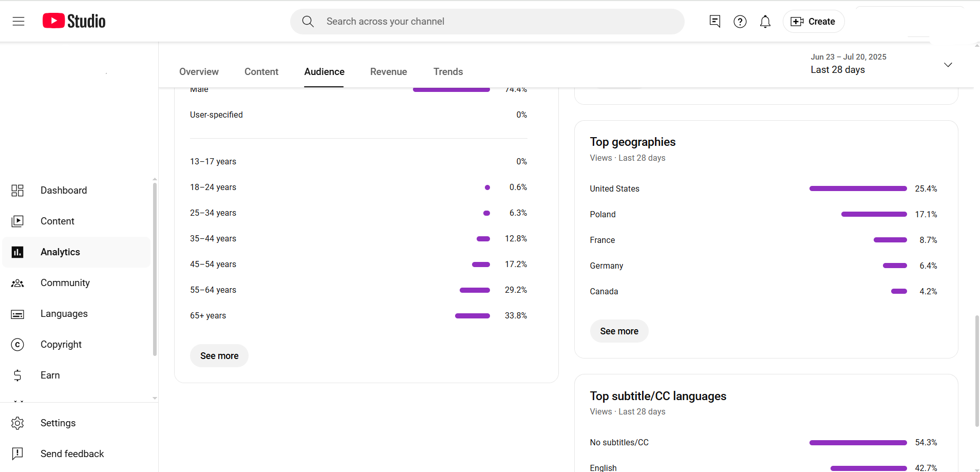Switch to the Revenue tab
The image size is (980, 472).
click(388, 72)
